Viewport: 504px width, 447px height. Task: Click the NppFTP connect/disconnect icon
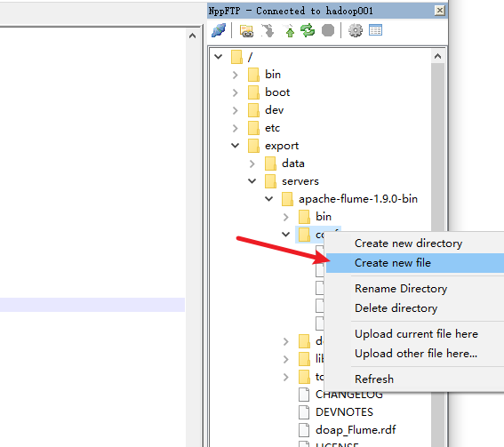tap(219, 30)
